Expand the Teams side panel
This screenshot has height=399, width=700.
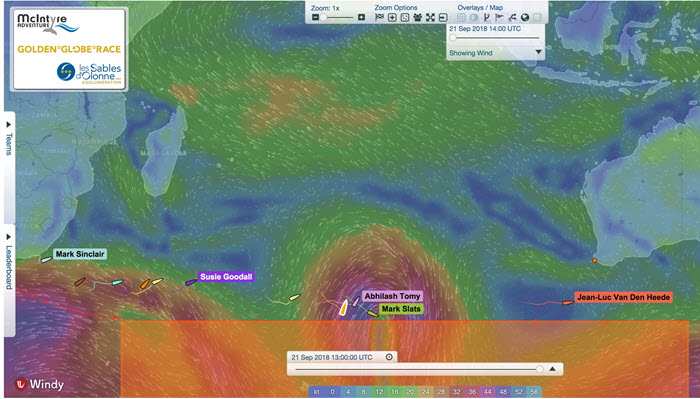pyautogui.click(x=9, y=138)
